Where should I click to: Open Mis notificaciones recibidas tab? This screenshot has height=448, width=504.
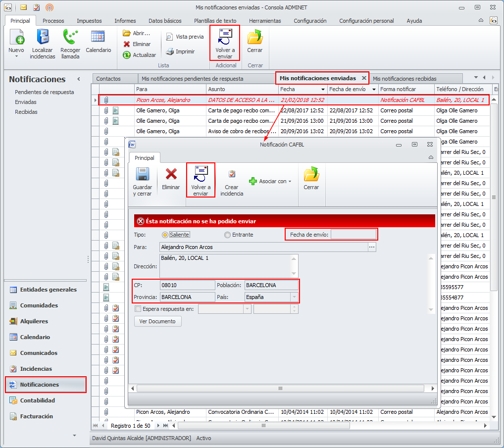(404, 79)
